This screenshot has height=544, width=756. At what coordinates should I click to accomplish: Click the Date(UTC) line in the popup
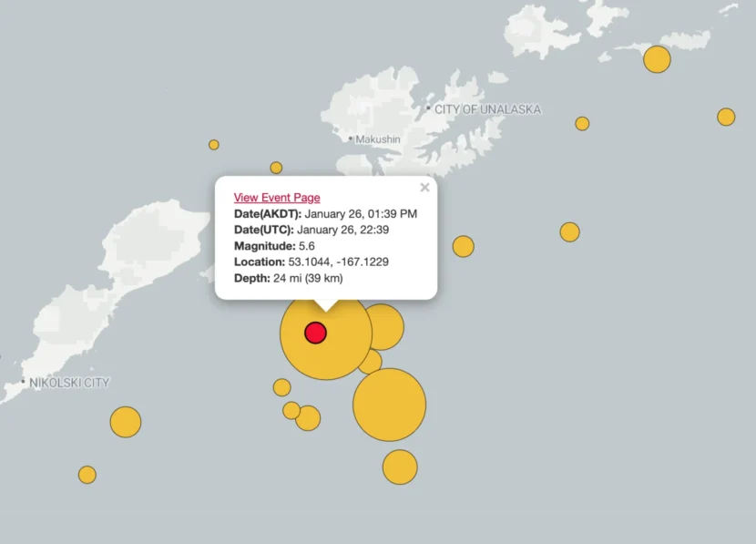click(311, 230)
